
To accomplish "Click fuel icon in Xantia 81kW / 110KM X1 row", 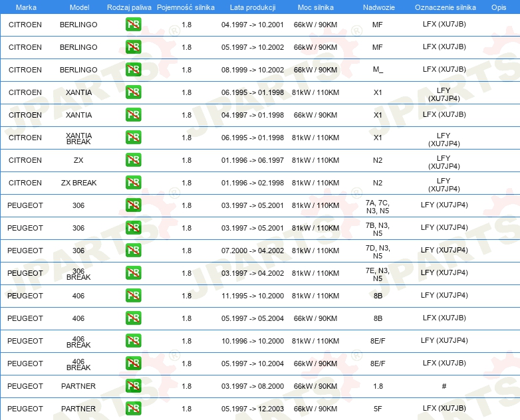I will [133, 92].
